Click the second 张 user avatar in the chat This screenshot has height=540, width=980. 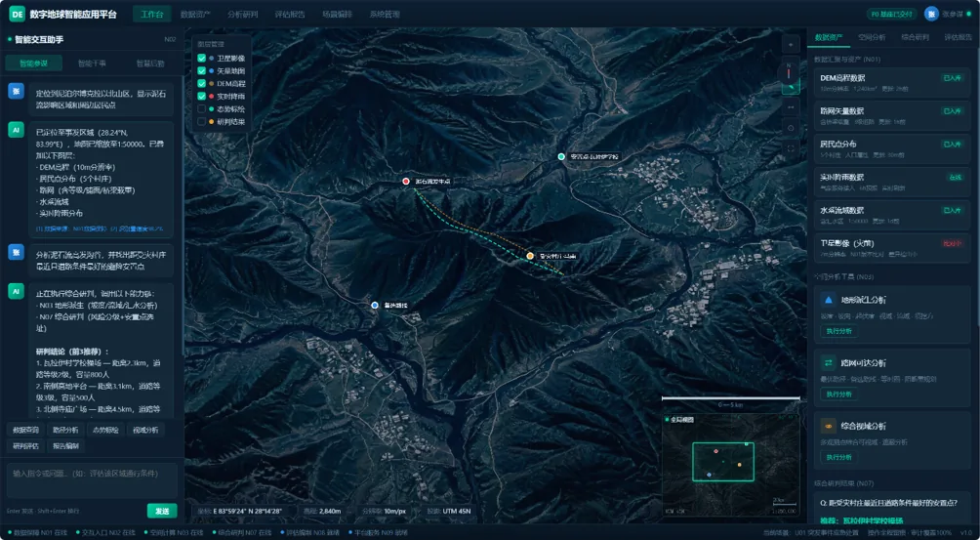[x=16, y=252]
